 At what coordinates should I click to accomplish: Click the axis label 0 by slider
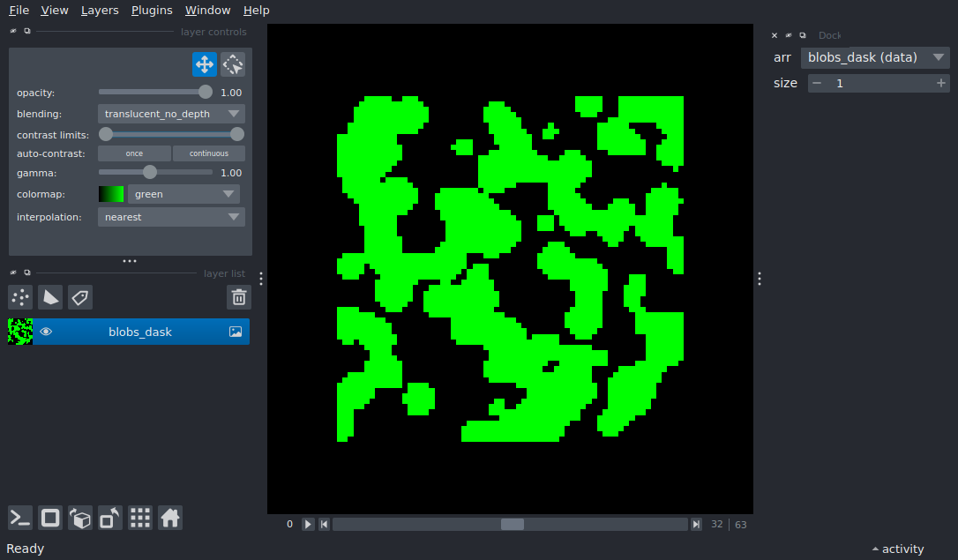click(289, 525)
